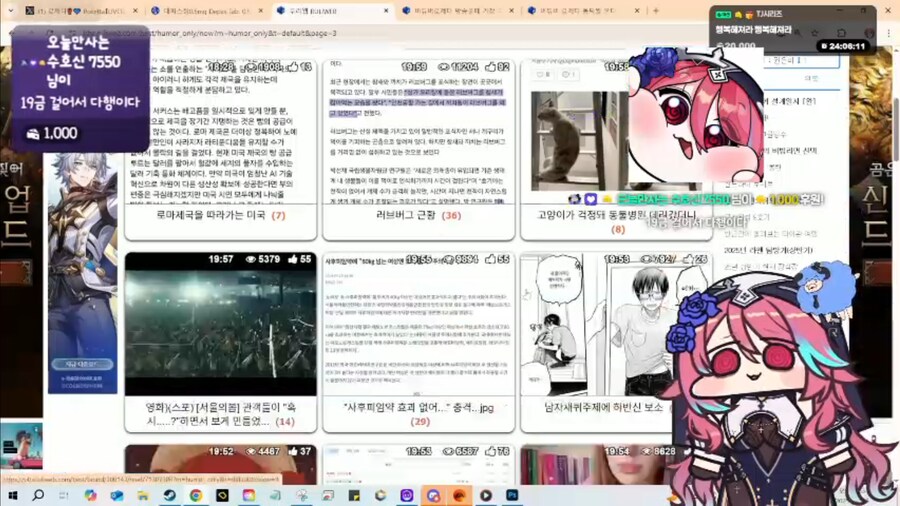Open the cat animal hospital post title

[617, 215]
